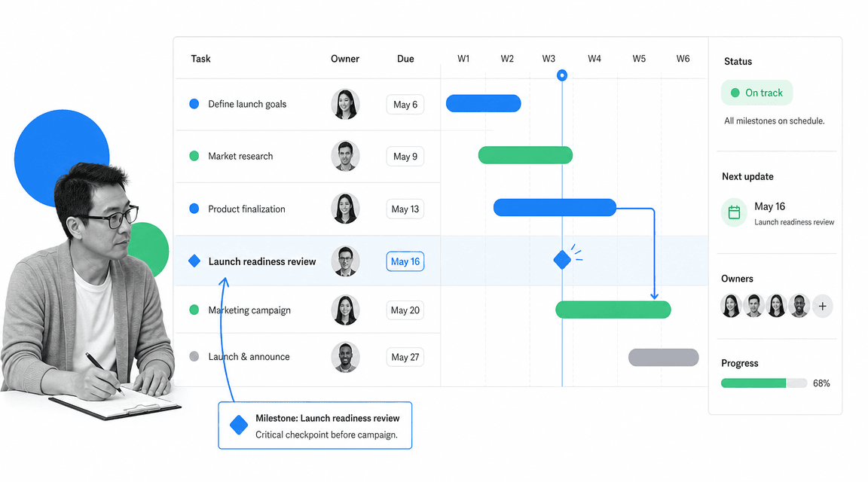The image size is (868, 482).
Task: Open owner avatar in Launch & announce row
Action: (345, 357)
